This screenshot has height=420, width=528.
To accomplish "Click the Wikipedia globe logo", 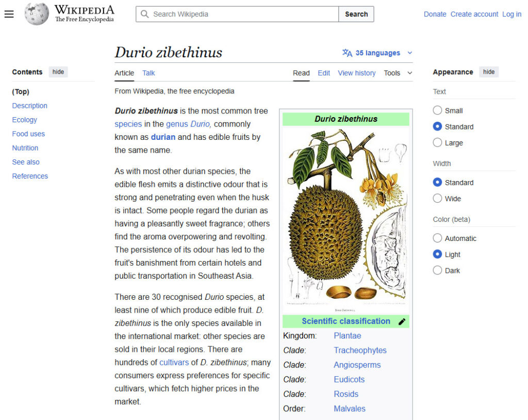I will pyautogui.click(x=37, y=14).
